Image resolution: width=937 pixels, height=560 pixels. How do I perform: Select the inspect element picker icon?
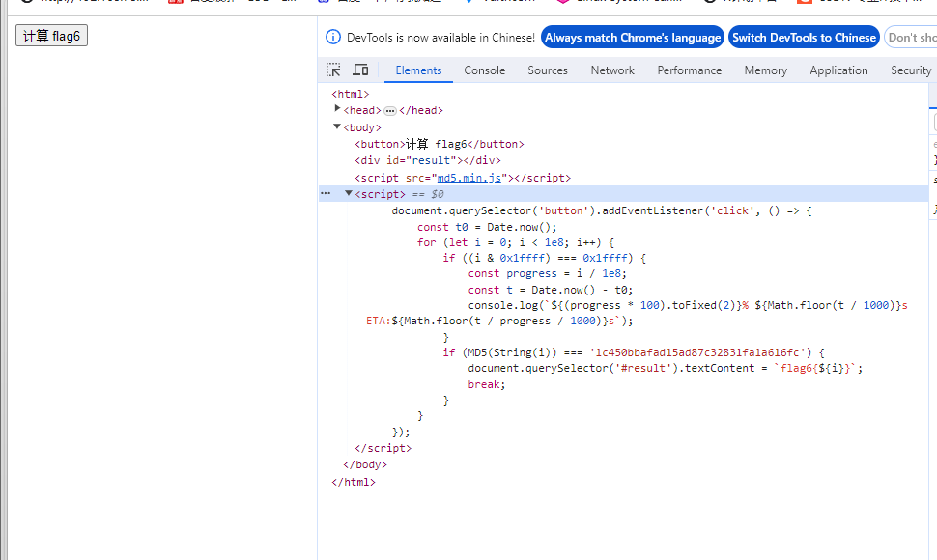point(333,70)
